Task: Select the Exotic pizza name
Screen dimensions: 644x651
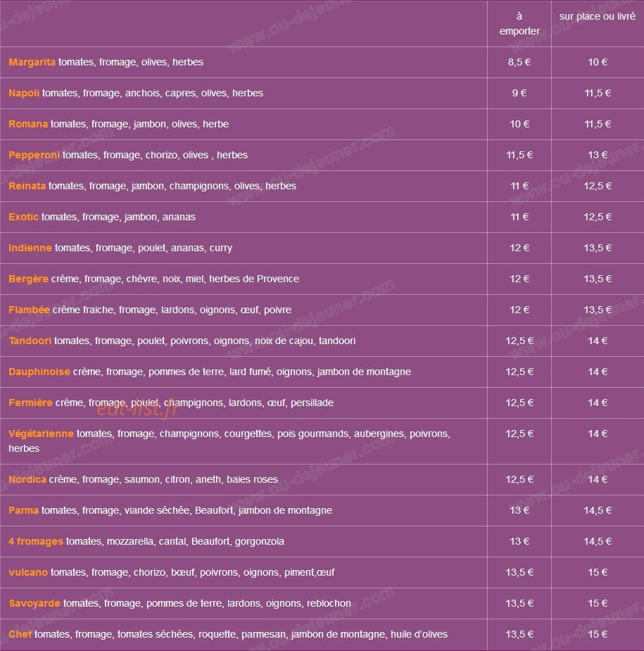Action: (23, 217)
